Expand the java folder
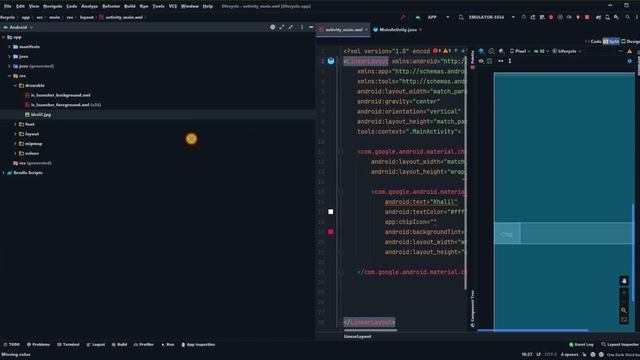Viewport: 640px width, 360px height. click(x=9, y=56)
